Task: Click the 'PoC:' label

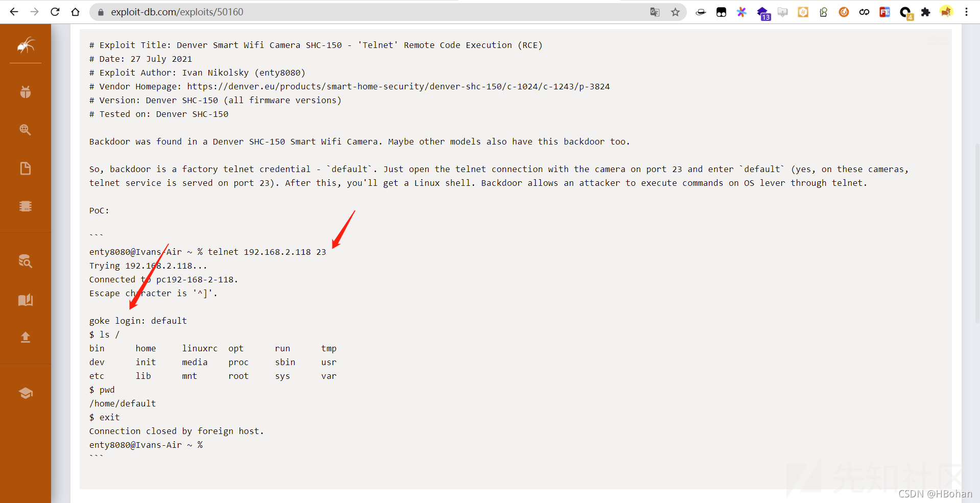Action: pyautogui.click(x=99, y=210)
